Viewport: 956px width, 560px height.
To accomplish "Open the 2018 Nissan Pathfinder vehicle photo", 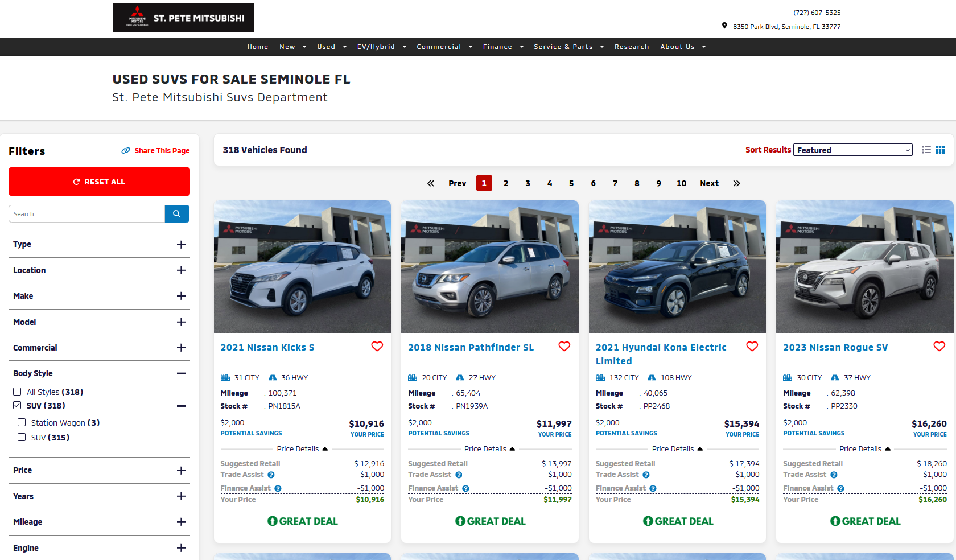I will coord(490,267).
